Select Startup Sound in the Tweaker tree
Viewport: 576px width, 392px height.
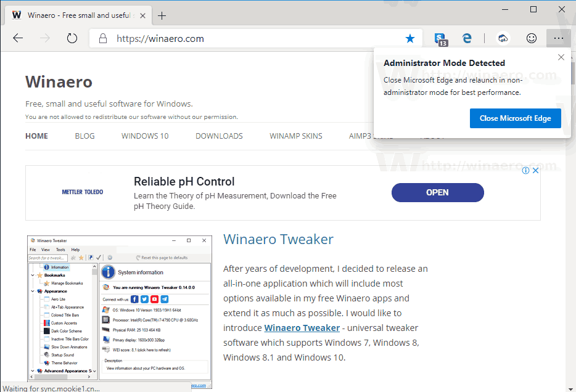click(x=62, y=355)
